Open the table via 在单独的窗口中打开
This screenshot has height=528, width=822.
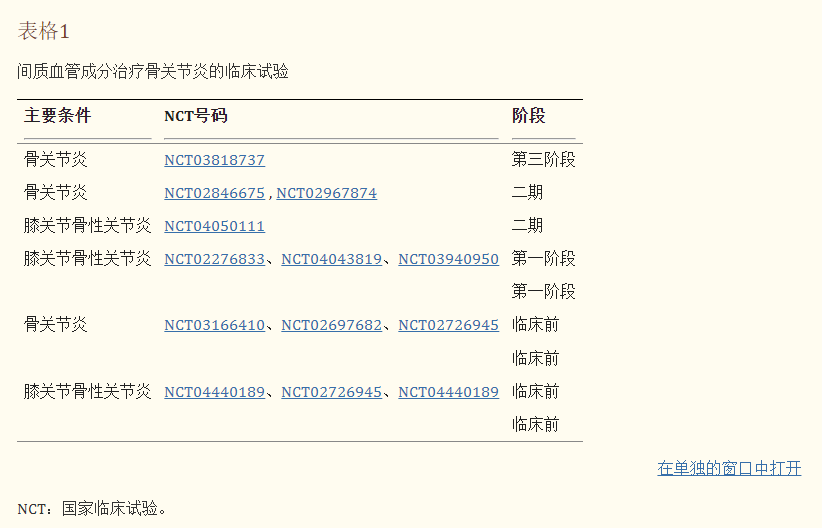pos(729,468)
